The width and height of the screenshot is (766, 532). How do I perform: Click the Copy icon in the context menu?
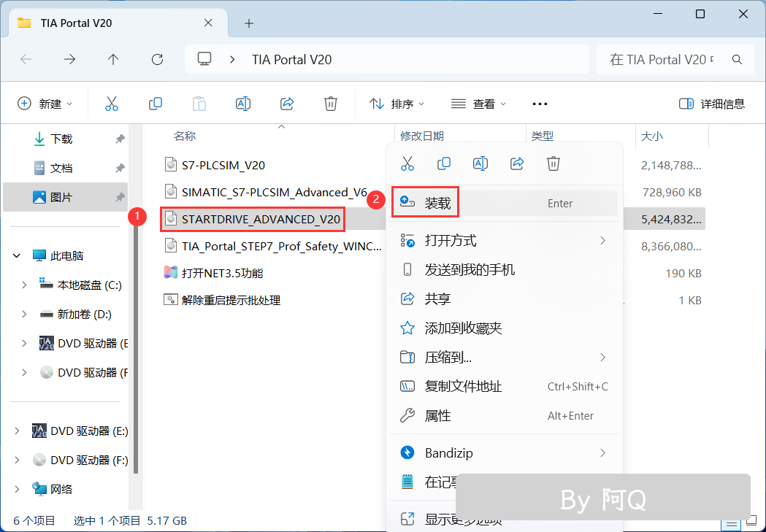443,163
